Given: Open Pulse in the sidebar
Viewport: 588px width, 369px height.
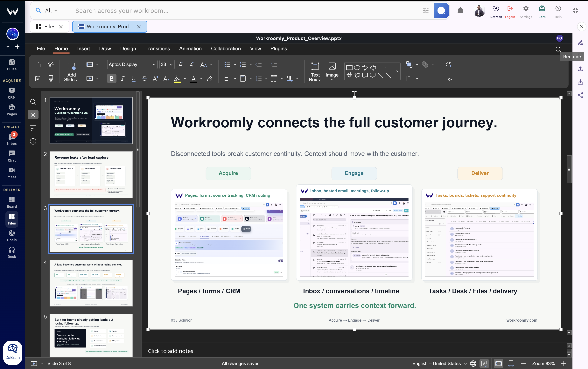Looking at the screenshot, I should coord(12,65).
